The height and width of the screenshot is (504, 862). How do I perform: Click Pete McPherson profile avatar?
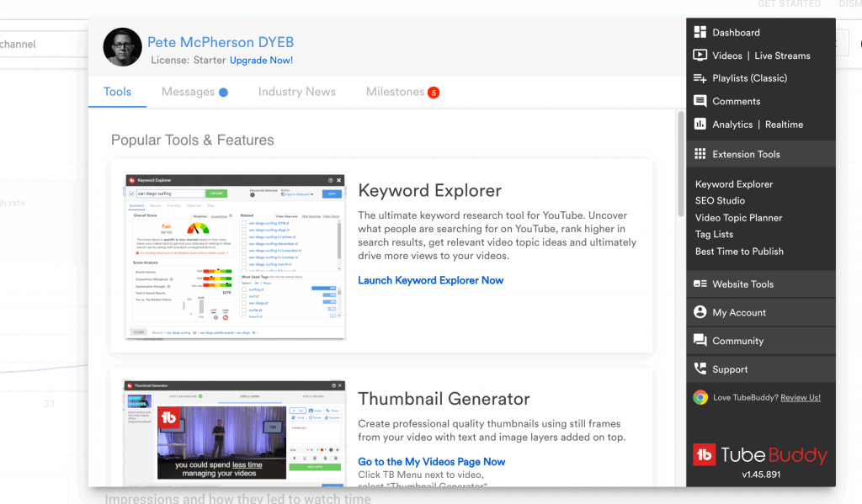coord(123,47)
